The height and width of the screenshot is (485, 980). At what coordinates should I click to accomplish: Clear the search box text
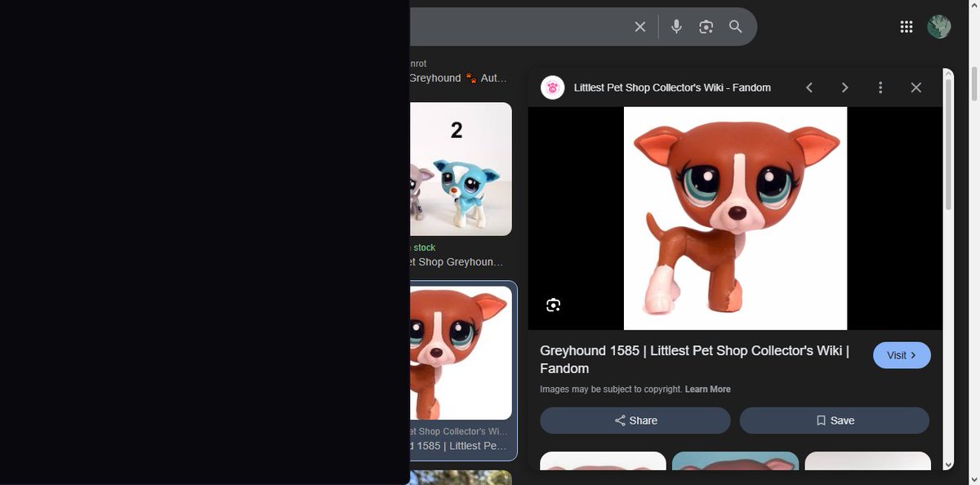pos(640,27)
